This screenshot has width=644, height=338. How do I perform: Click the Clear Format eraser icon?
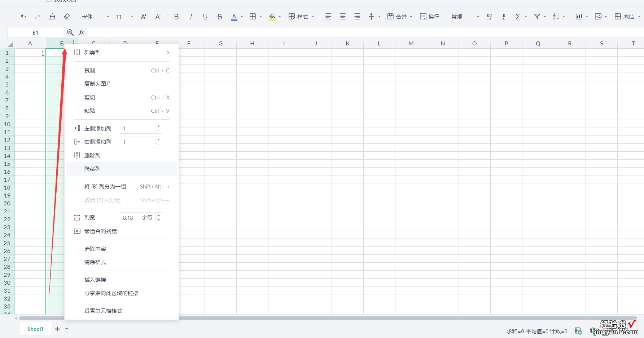coord(67,17)
